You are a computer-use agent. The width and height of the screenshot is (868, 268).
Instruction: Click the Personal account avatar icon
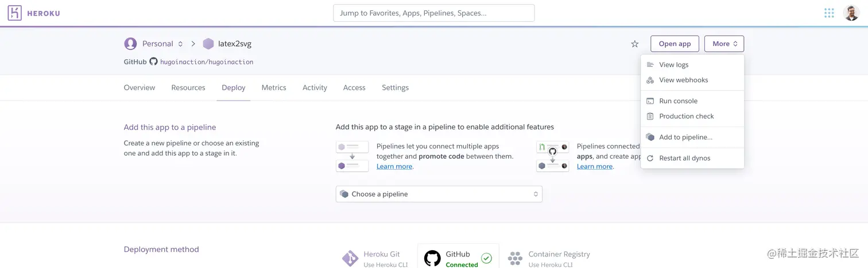tap(130, 44)
